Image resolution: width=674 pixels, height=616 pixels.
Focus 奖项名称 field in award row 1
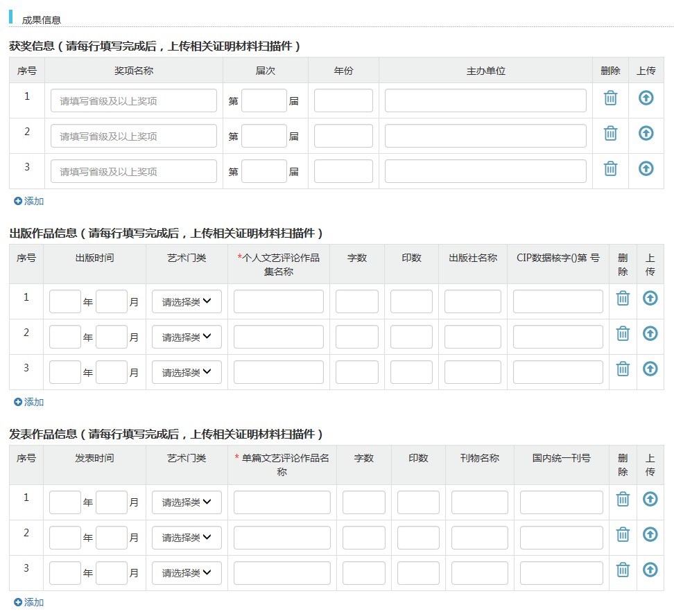[134, 100]
